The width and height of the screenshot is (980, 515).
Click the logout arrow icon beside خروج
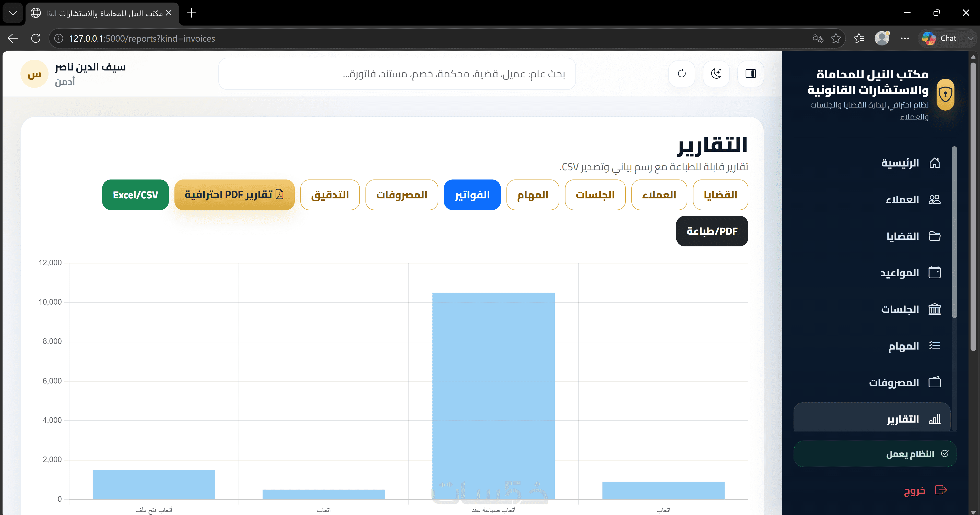tap(941, 490)
